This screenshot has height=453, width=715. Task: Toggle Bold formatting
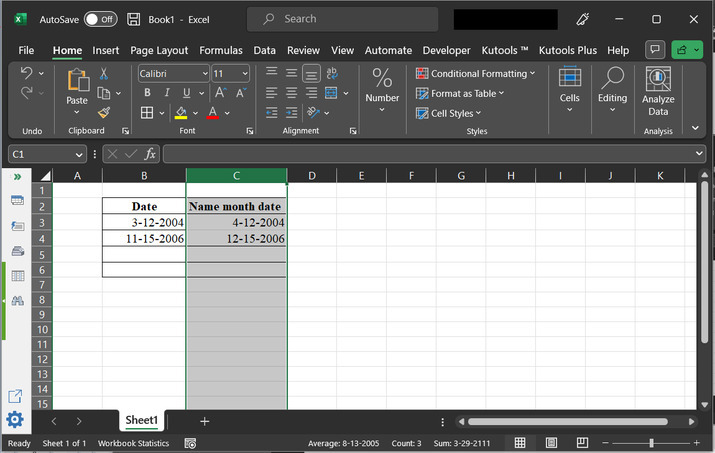(x=146, y=93)
